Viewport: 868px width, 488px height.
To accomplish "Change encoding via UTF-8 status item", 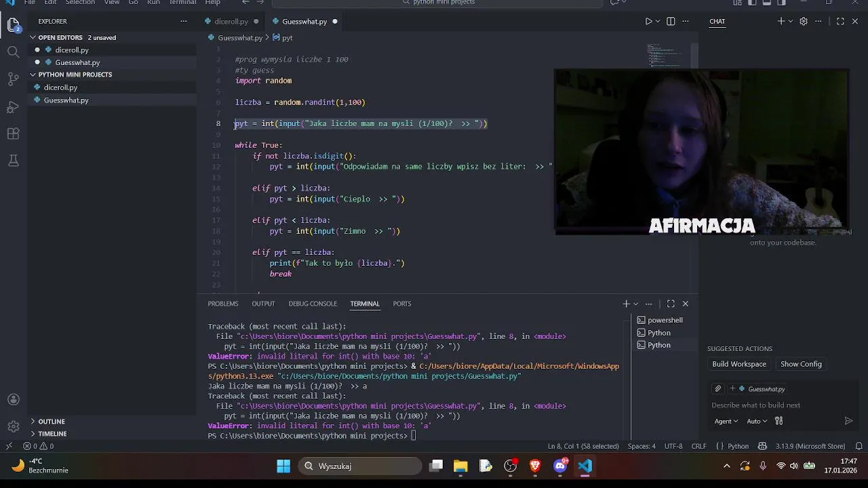I will click(673, 446).
